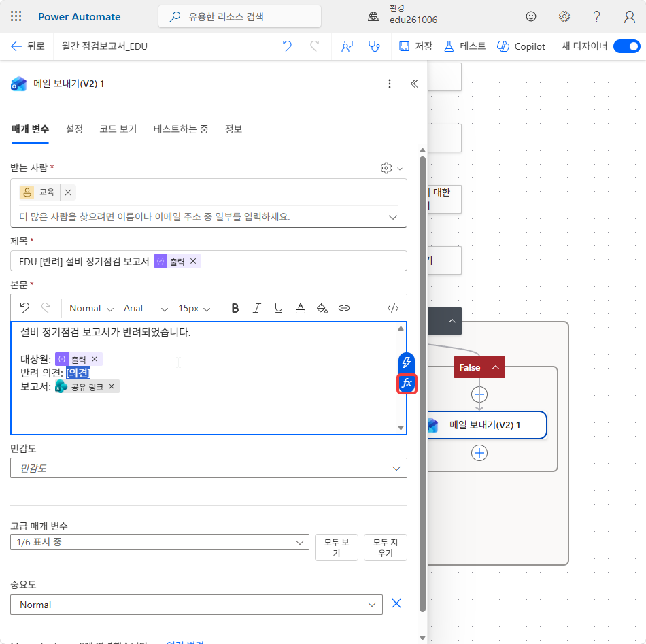646x644 pixels.
Task: Open the Arial font dropdown
Action: coord(146,309)
